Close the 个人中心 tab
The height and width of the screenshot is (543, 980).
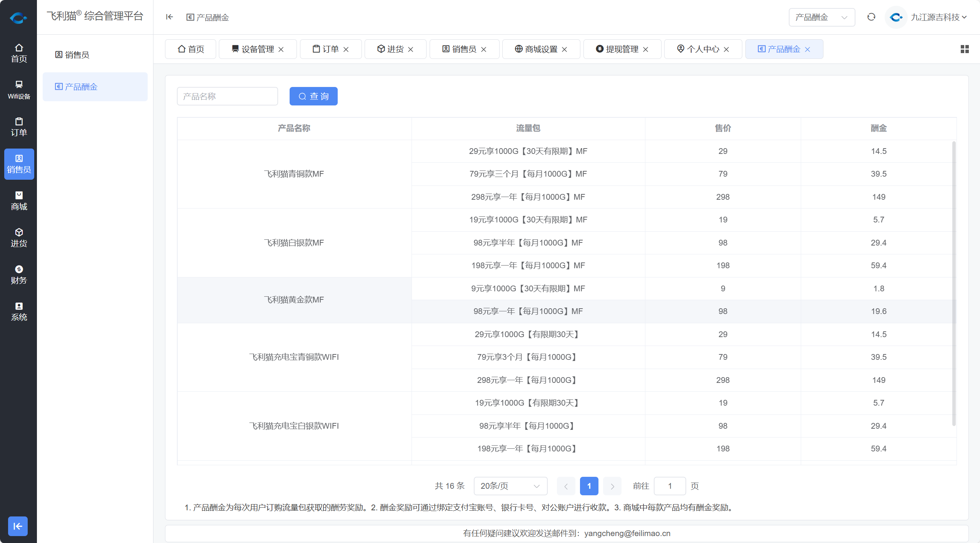pos(727,50)
